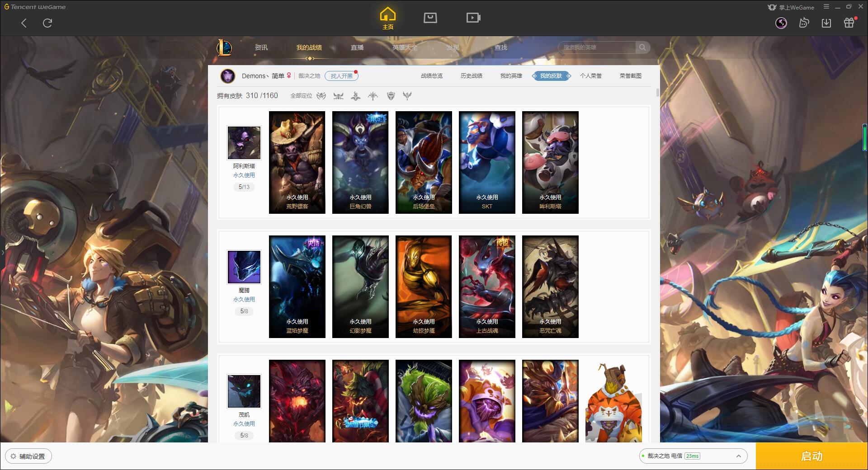
Task: Click the 找人开黑 button
Action: (x=341, y=76)
